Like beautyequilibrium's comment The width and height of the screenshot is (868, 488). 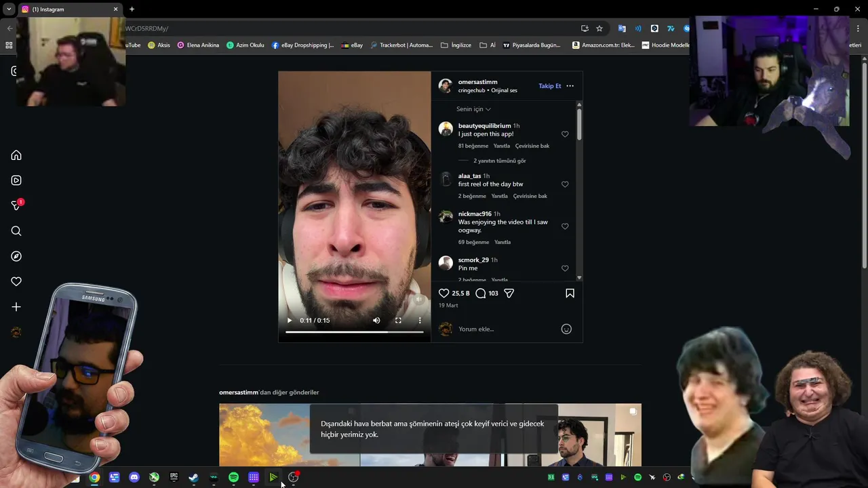click(565, 134)
